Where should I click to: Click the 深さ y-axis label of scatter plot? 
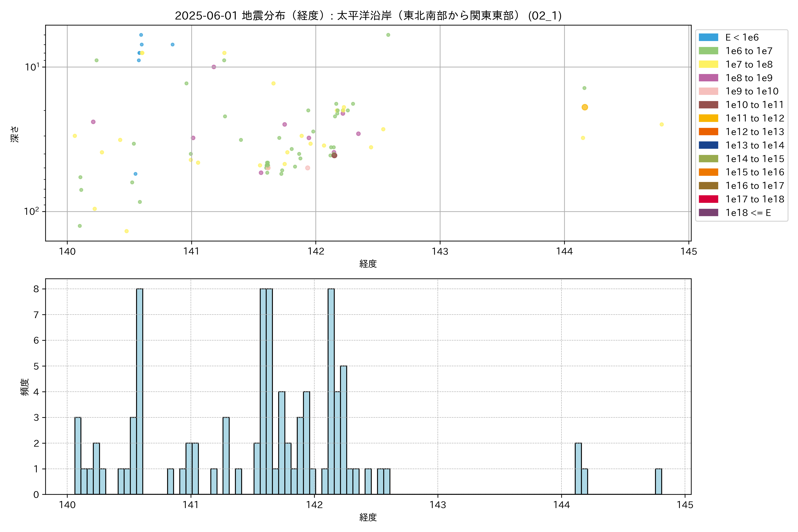pos(15,134)
